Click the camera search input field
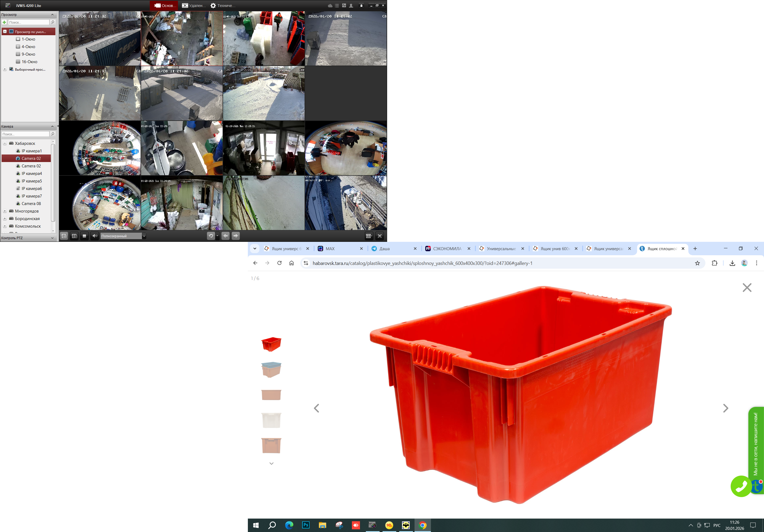This screenshot has height=532, width=764. tap(25, 134)
